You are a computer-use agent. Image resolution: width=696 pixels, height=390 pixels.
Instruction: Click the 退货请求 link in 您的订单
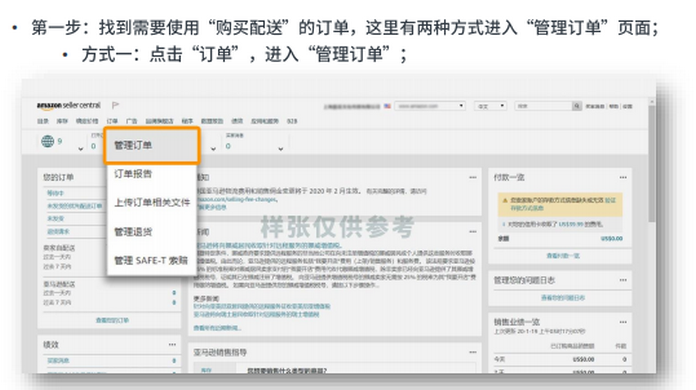[x=58, y=232]
